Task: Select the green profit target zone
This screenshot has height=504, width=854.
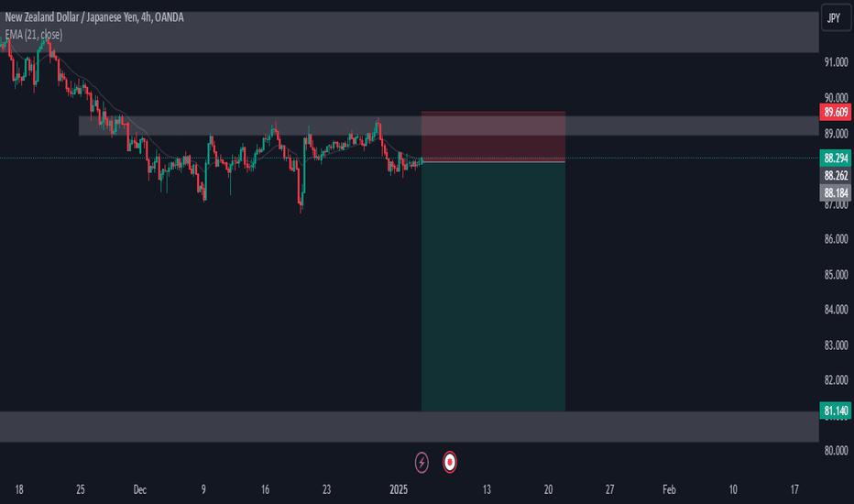Action: (493, 287)
